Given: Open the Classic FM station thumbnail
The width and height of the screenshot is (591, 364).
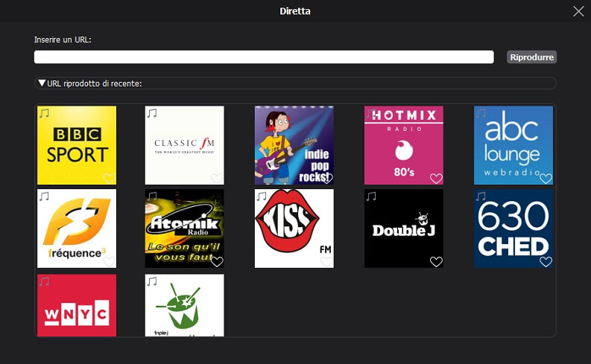Looking at the screenshot, I should tap(184, 145).
